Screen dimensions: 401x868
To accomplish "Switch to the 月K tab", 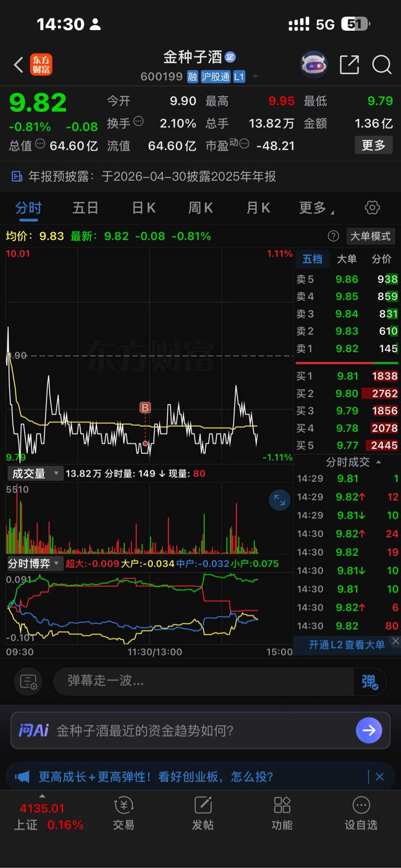I will 258,208.
